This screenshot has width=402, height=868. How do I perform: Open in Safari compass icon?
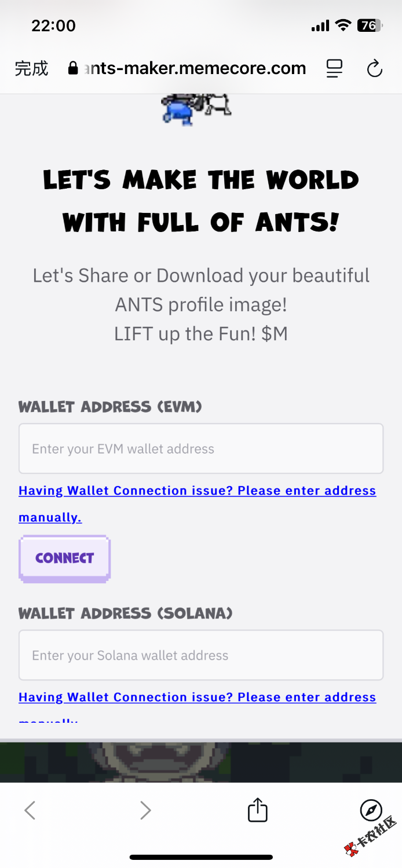click(371, 810)
